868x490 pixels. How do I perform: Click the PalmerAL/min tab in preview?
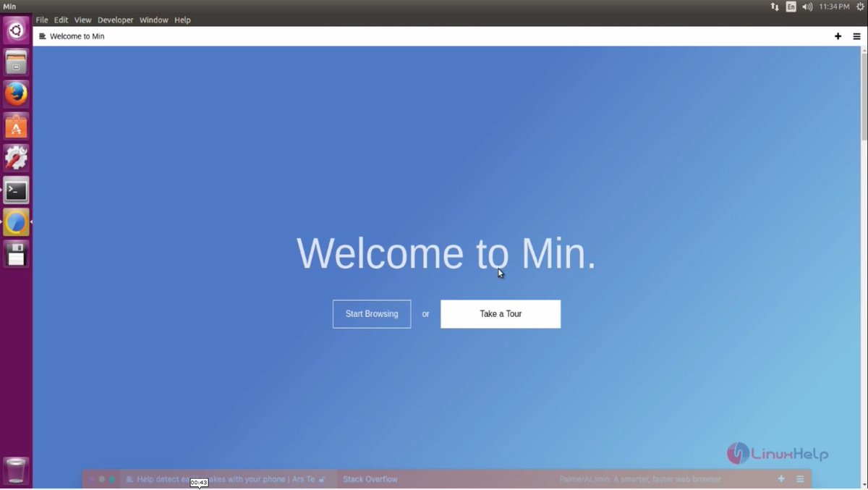(640, 479)
